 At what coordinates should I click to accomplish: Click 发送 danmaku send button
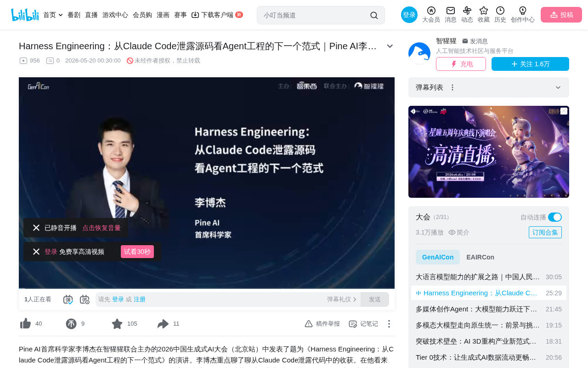click(375, 299)
